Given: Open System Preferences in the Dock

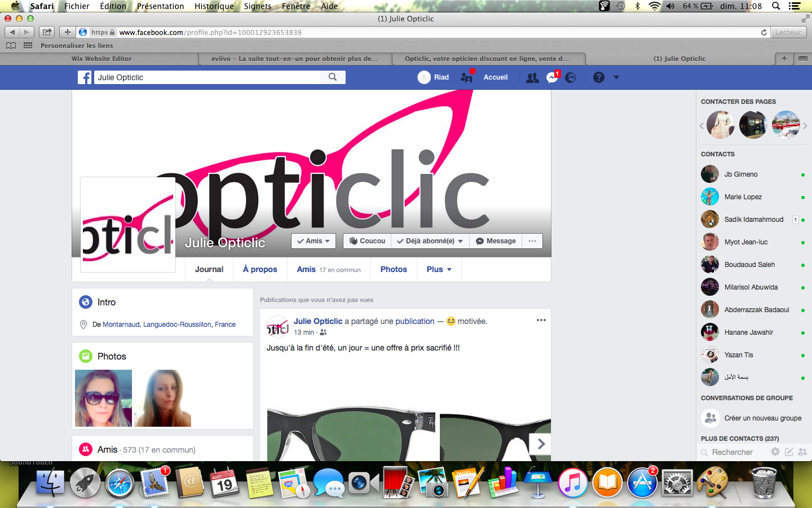Looking at the screenshot, I should (x=677, y=483).
